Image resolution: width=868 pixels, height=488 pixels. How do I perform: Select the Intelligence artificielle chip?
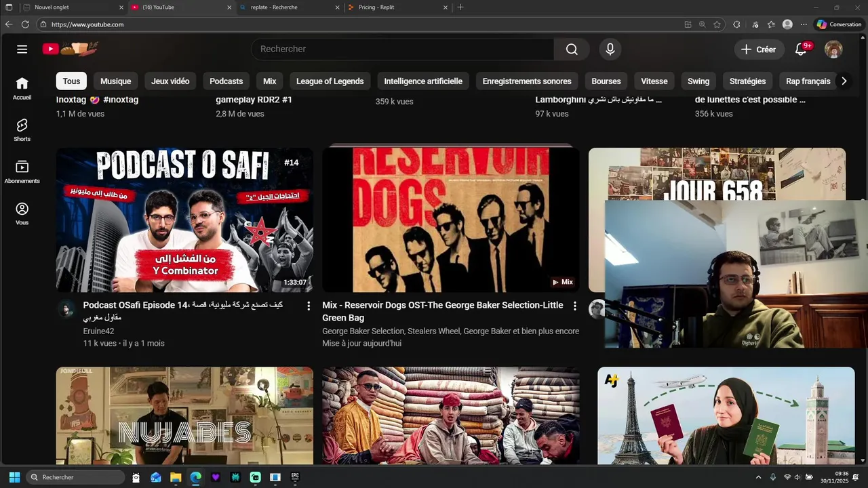point(423,81)
